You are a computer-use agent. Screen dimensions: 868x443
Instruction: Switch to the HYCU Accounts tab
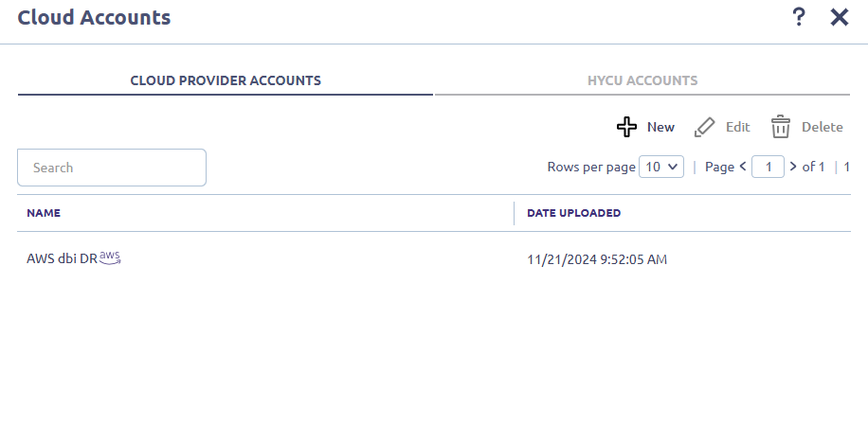click(x=642, y=80)
